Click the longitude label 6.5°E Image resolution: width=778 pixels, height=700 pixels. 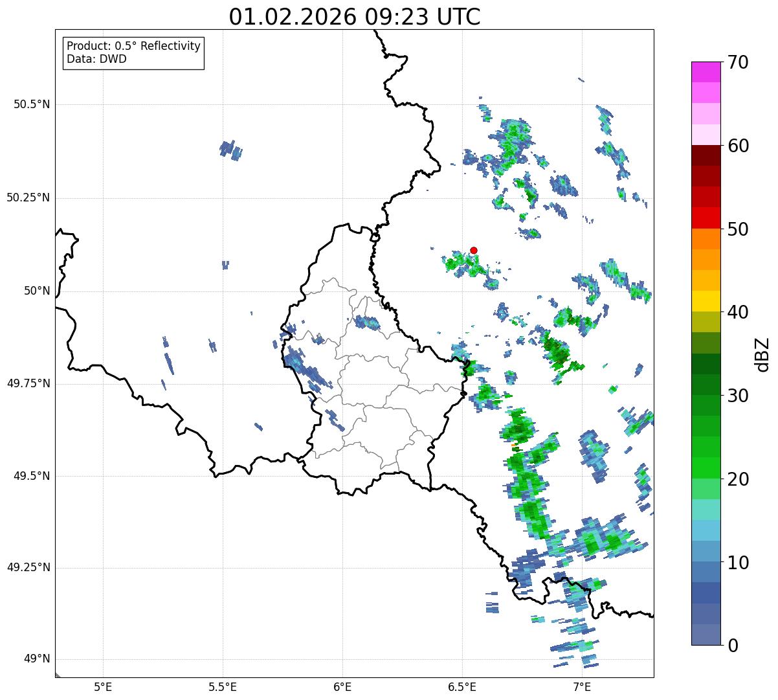click(462, 686)
